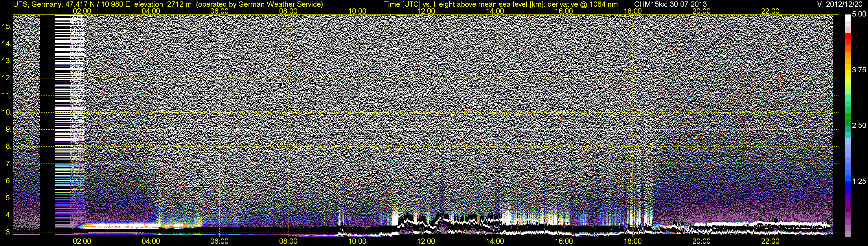Click the height axis label '13.'
This screenshot has width=868, height=246.
(7, 61)
